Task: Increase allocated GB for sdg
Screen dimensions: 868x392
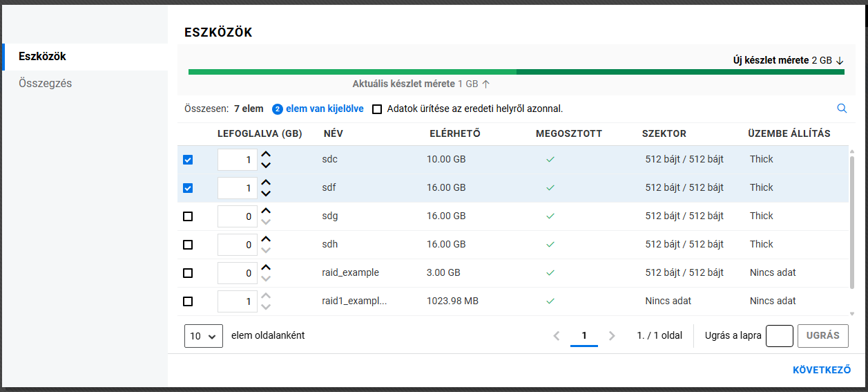Action: pos(266,211)
